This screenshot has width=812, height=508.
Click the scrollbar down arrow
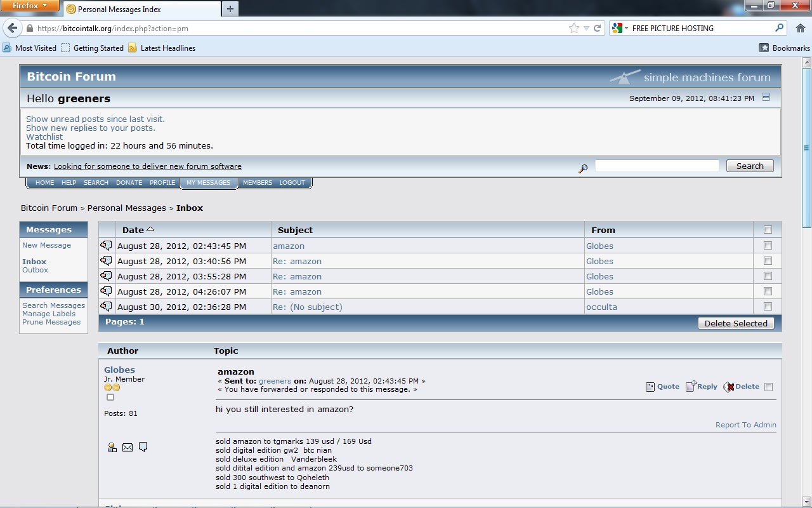pos(806,502)
